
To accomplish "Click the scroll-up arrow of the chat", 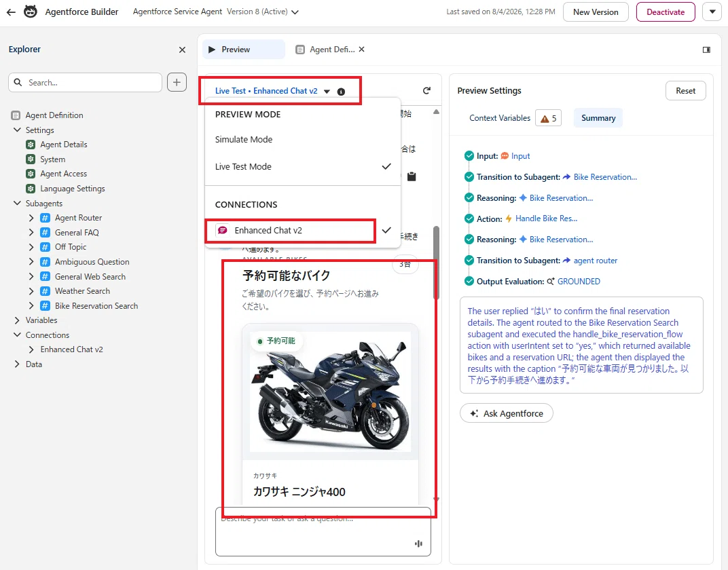I will [x=436, y=112].
